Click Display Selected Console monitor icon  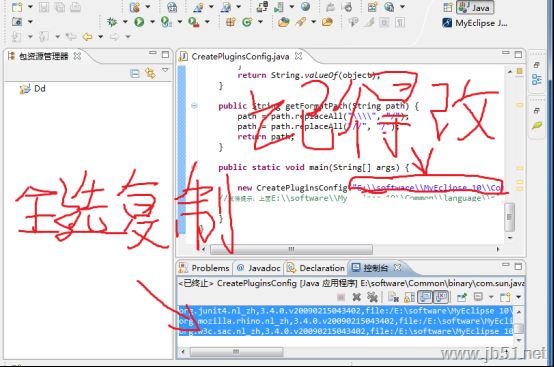click(x=477, y=297)
